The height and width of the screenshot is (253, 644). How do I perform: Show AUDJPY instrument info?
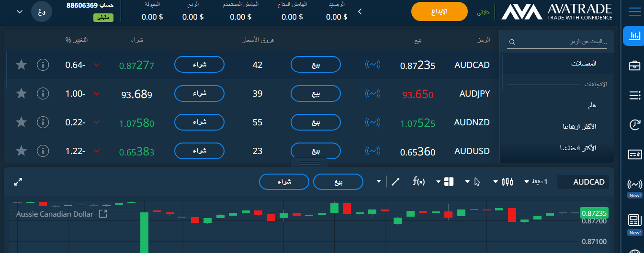(43, 94)
